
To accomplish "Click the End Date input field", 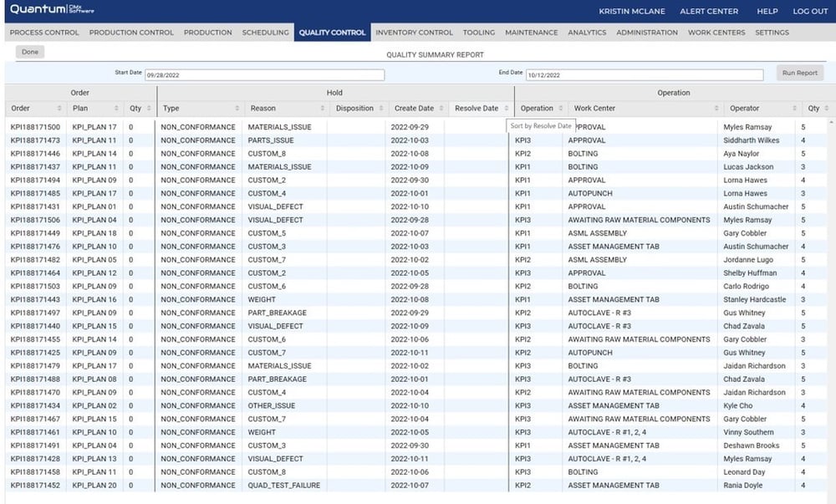I will 644,75.
